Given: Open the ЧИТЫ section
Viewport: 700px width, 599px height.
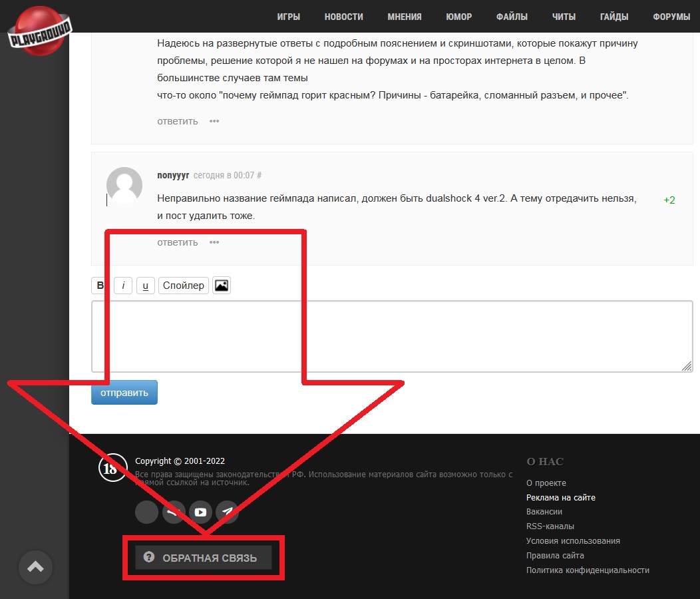Looking at the screenshot, I should tap(564, 17).
